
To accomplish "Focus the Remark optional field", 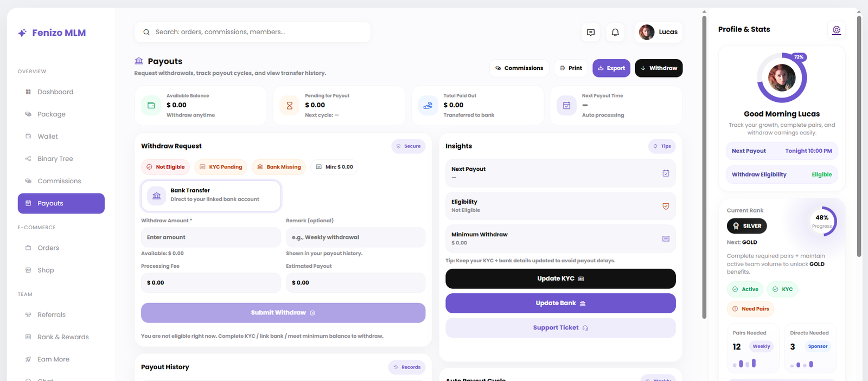I will tap(356, 237).
